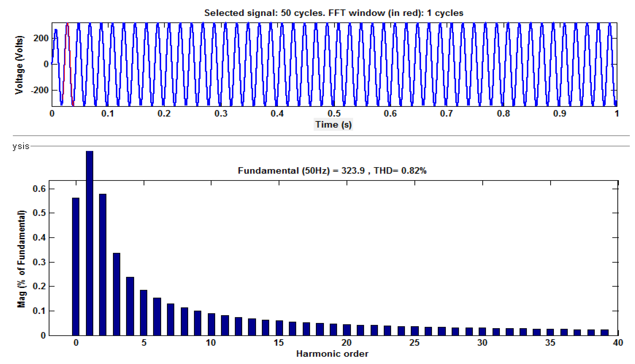Click the 0.5 tick label on the time axis
The height and width of the screenshot is (364, 635).
click(334, 113)
